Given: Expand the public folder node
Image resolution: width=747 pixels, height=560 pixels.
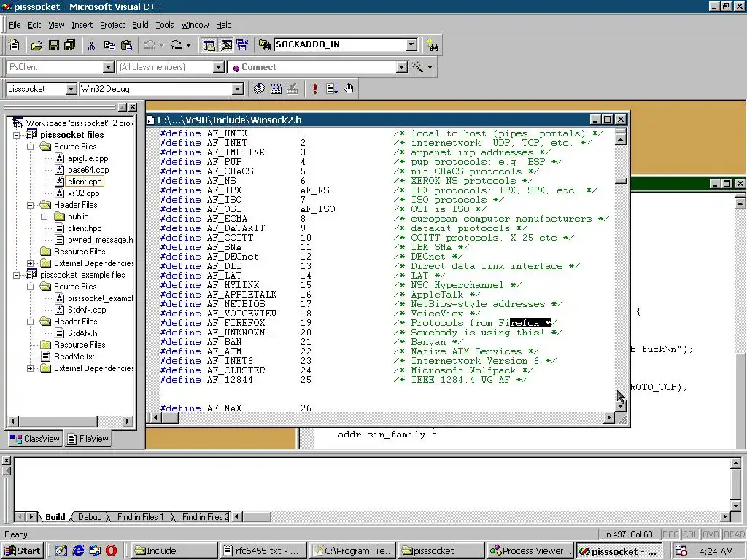Looking at the screenshot, I should (x=44, y=217).
